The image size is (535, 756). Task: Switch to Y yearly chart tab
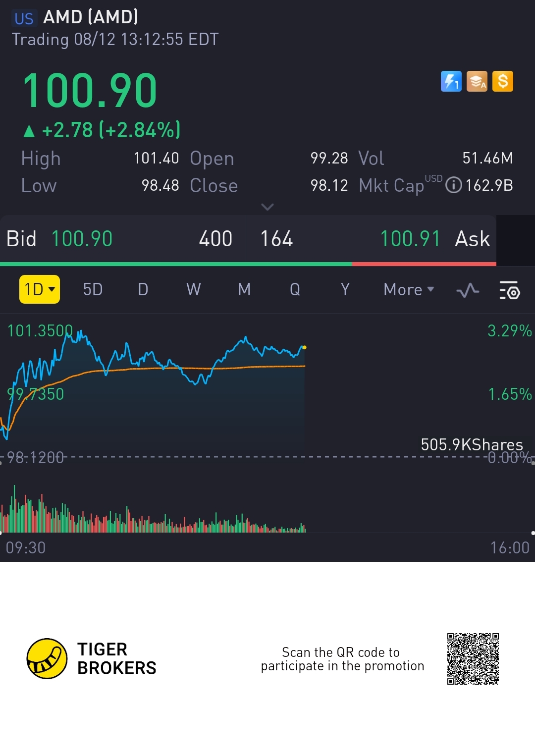tap(345, 289)
